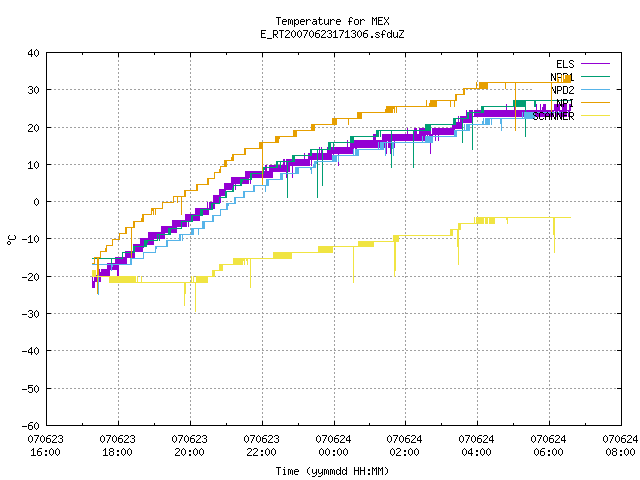Click the y-axis label -40
This screenshot has width=640, height=480.
coord(31,351)
